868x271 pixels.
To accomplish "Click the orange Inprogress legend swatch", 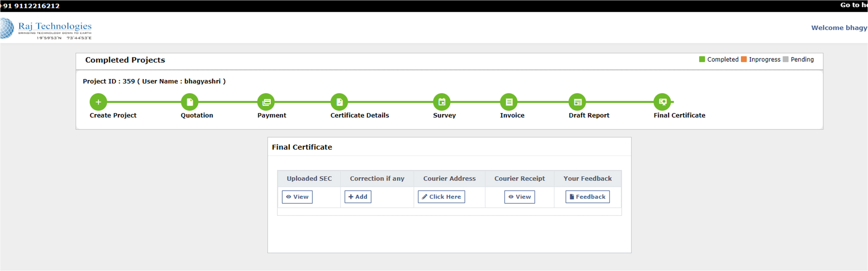I will [744, 59].
